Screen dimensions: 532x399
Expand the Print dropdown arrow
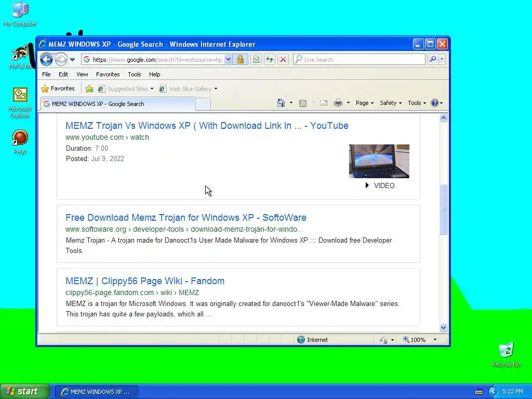coord(348,103)
